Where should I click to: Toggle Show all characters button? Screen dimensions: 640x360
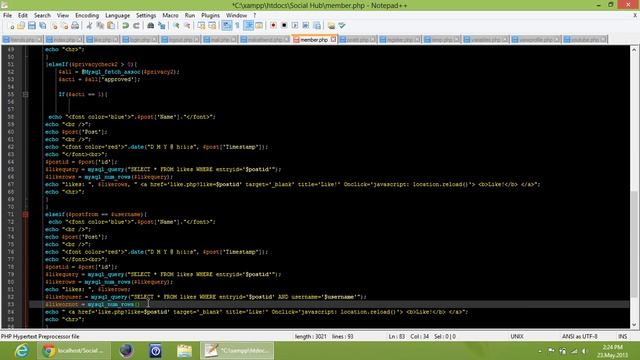click(x=238, y=25)
